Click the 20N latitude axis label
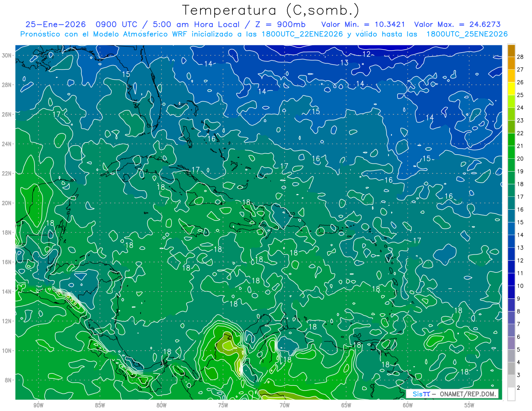This screenshot has width=532, height=411. pyautogui.click(x=7, y=203)
